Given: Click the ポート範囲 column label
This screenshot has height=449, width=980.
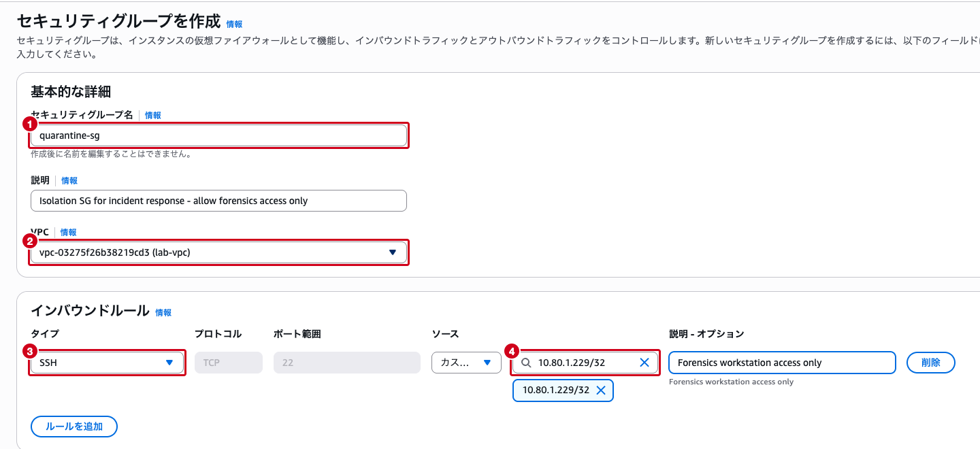Looking at the screenshot, I should coord(297,334).
